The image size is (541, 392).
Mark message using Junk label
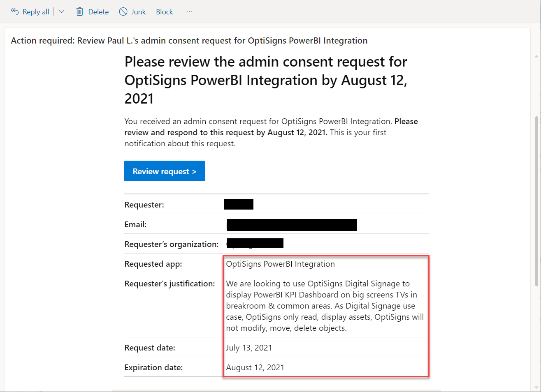click(x=139, y=12)
